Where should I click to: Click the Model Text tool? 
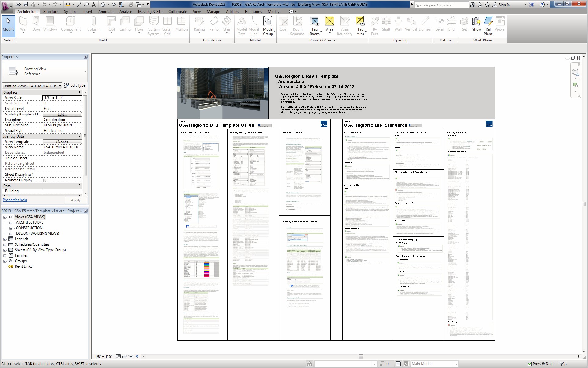click(241, 26)
